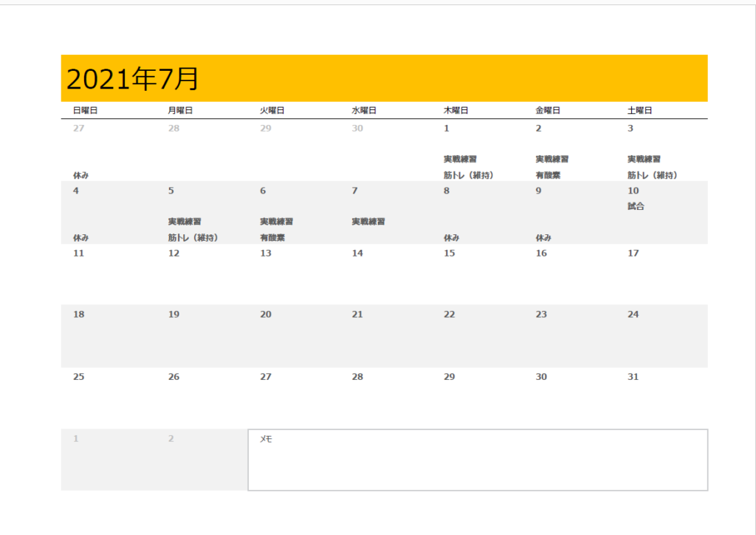Select the date number 31
756x535 pixels.
[633, 377]
